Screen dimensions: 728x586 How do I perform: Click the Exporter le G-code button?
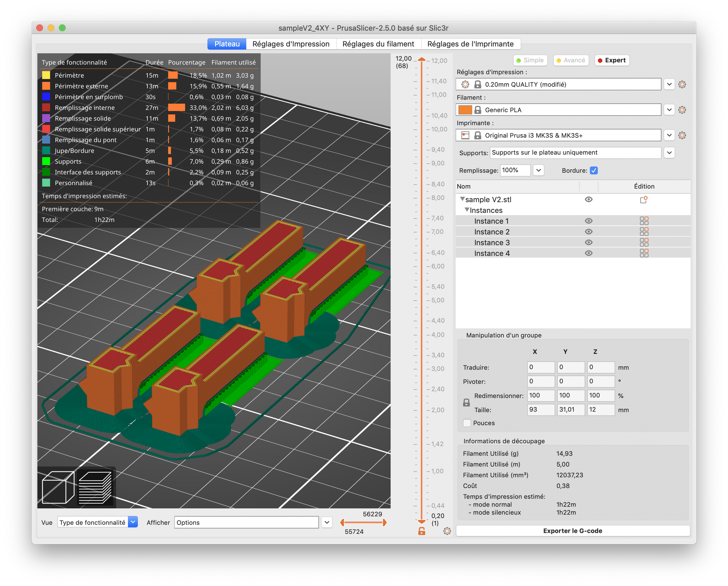coord(572,530)
